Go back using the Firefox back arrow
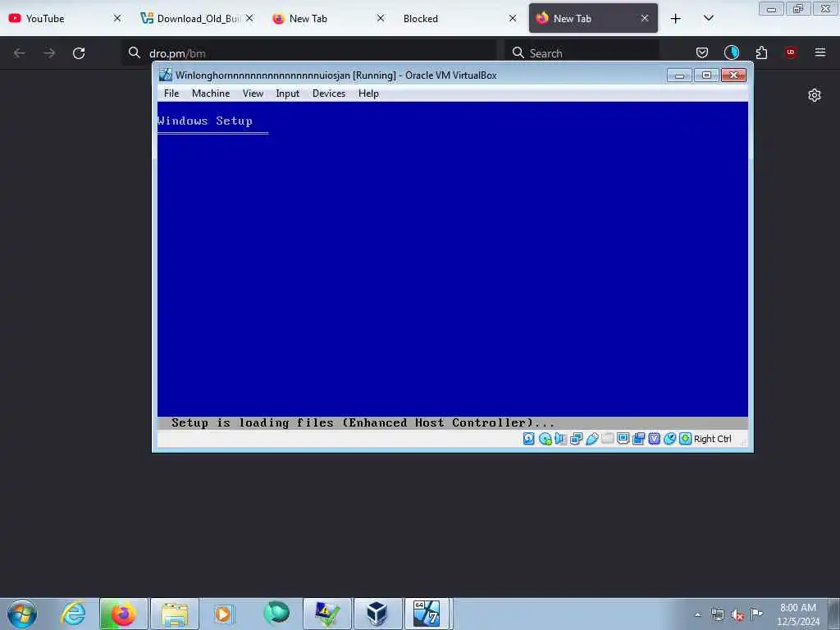The image size is (840, 630). [x=20, y=53]
